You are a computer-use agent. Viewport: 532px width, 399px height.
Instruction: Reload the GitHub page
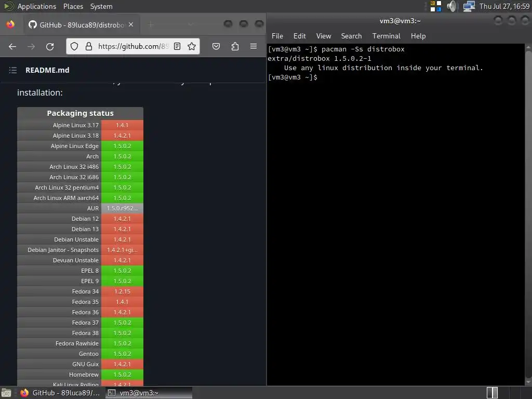(50, 46)
